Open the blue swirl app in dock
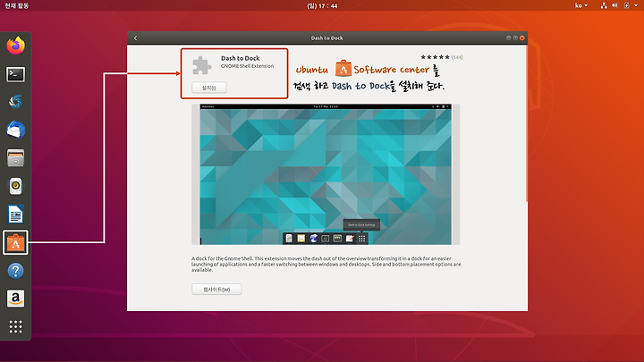This screenshot has width=644, height=362. pos(15,102)
